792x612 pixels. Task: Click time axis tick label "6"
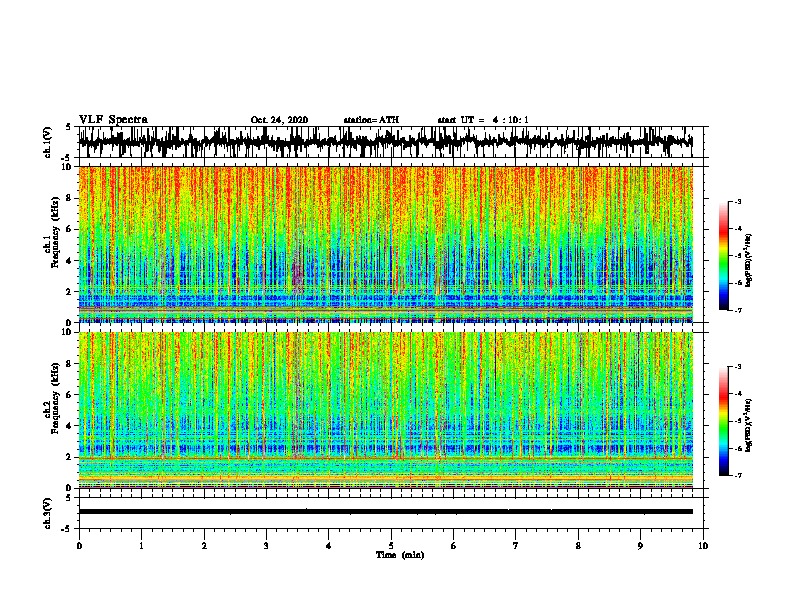pos(454,546)
